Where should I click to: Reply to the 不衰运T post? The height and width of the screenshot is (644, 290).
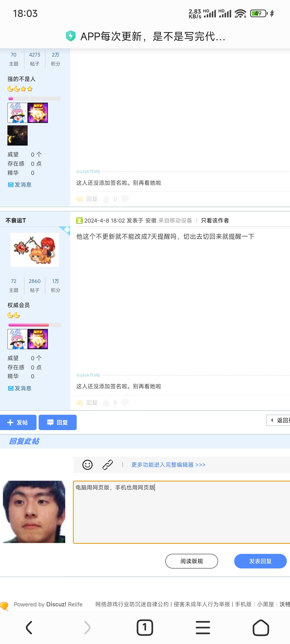[87, 402]
